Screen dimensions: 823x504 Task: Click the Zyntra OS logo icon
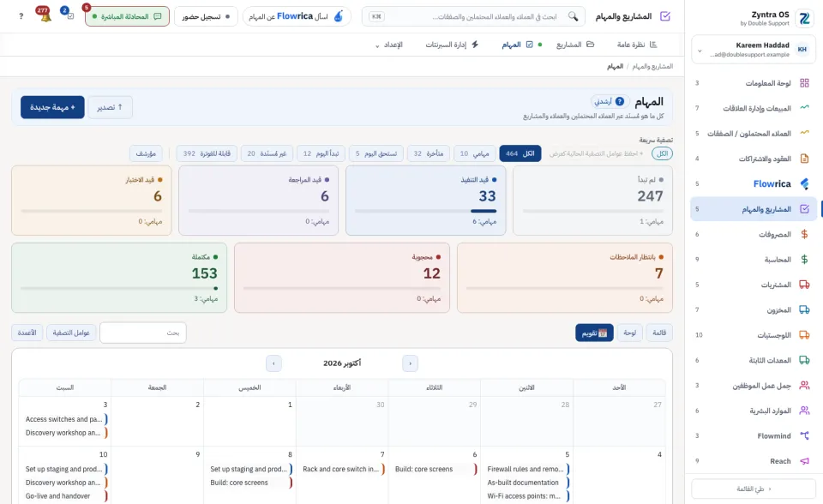pos(804,18)
